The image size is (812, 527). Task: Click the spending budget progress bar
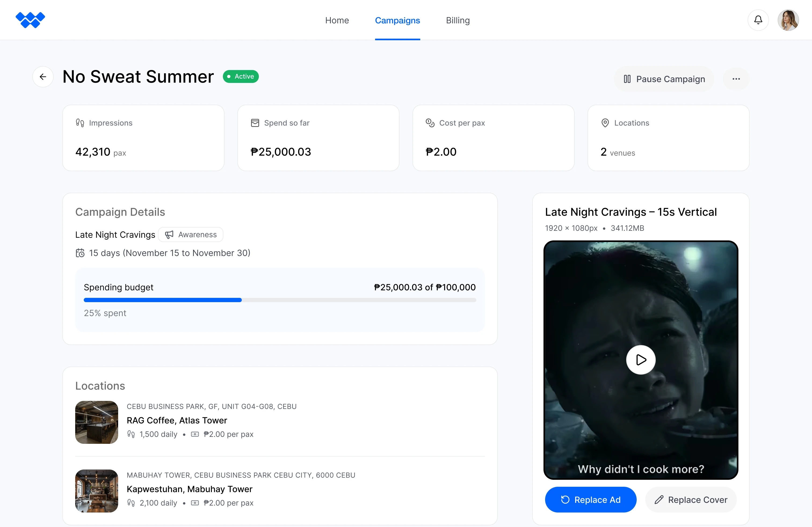pos(280,300)
